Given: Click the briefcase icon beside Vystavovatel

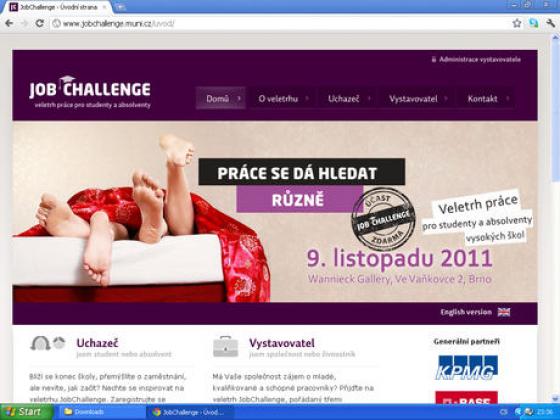Looking at the screenshot, I should [225, 346].
